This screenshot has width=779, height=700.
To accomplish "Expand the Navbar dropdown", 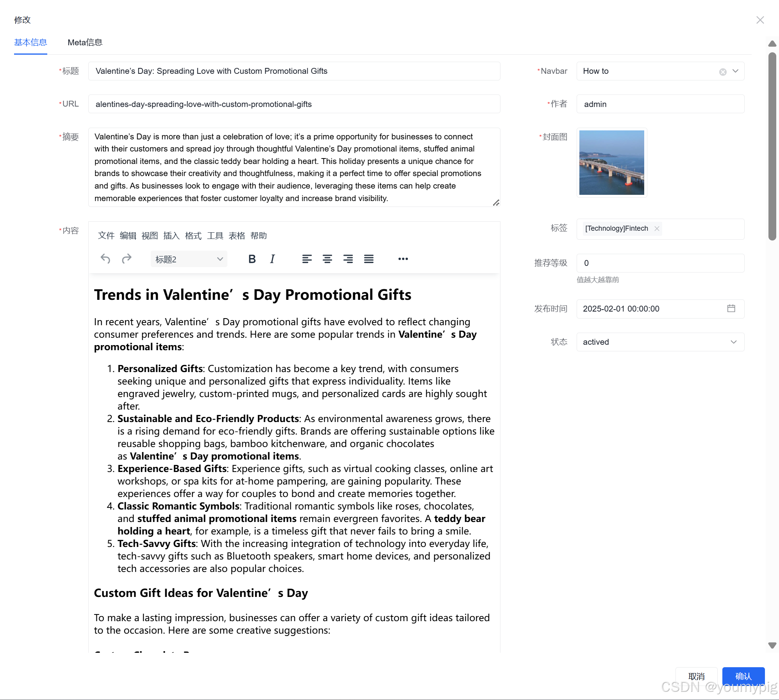I will 735,71.
